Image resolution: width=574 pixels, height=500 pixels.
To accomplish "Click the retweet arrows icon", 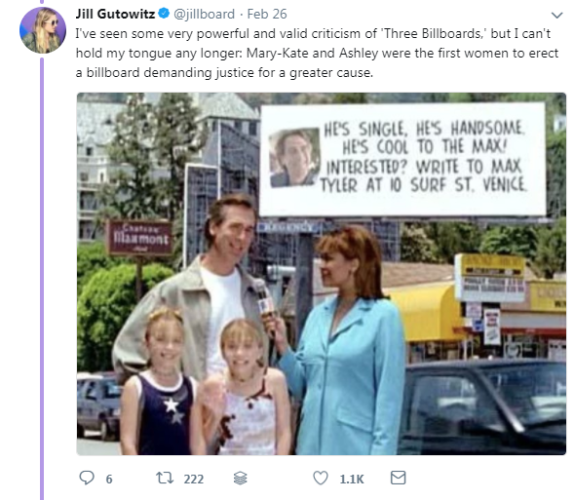I will click(x=165, y=478).
